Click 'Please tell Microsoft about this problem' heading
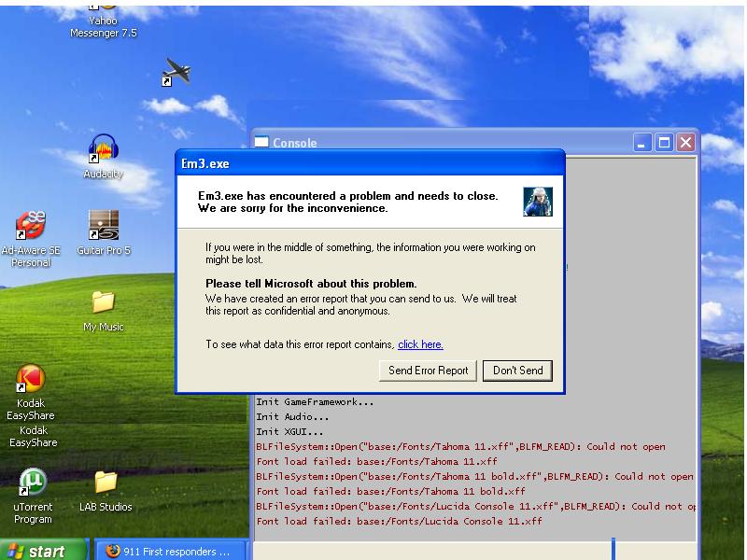Screen dimensions: 747x560 [311, 284]
